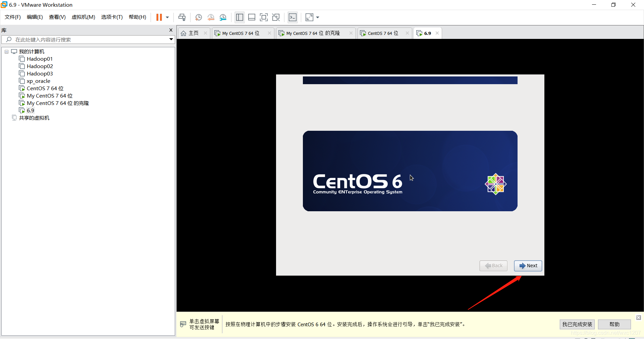Click the 我已完成安装 button
Viewport: 644px width, 339px height.
coord(577,324)
